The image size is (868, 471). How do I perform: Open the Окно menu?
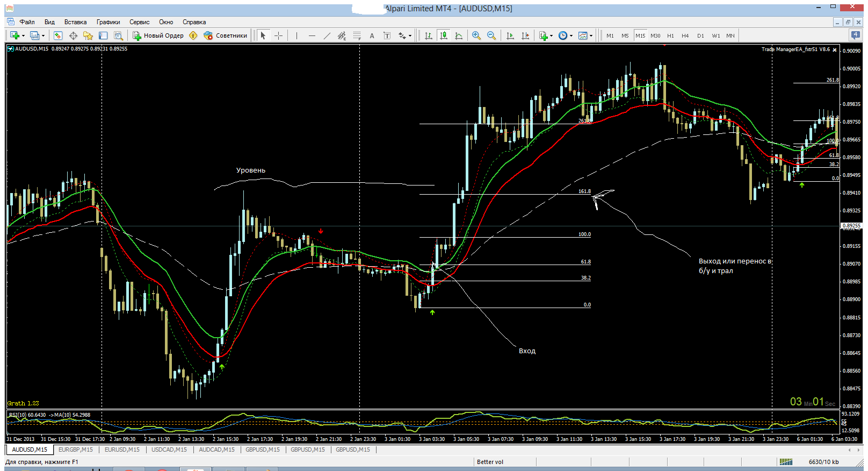coord(166,22)
